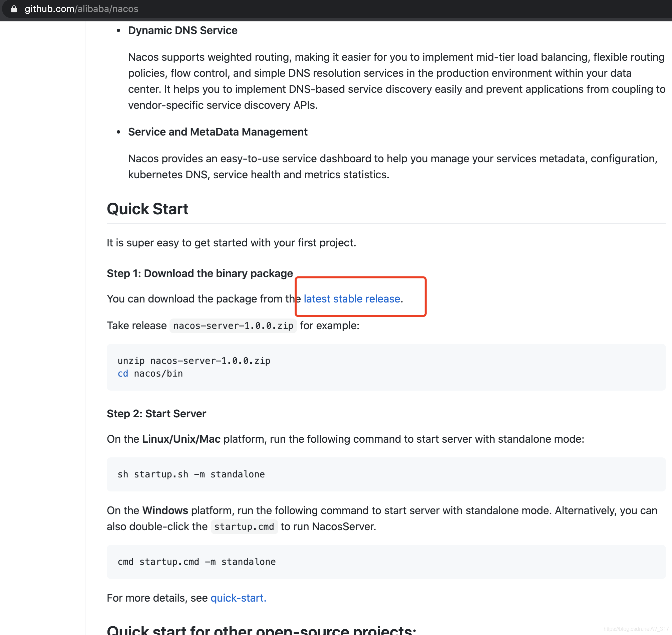This screenshot has height=635, width=672.
Task: Click inline code nacos-server-1.0.0.zip
Action: coord(233,326)
